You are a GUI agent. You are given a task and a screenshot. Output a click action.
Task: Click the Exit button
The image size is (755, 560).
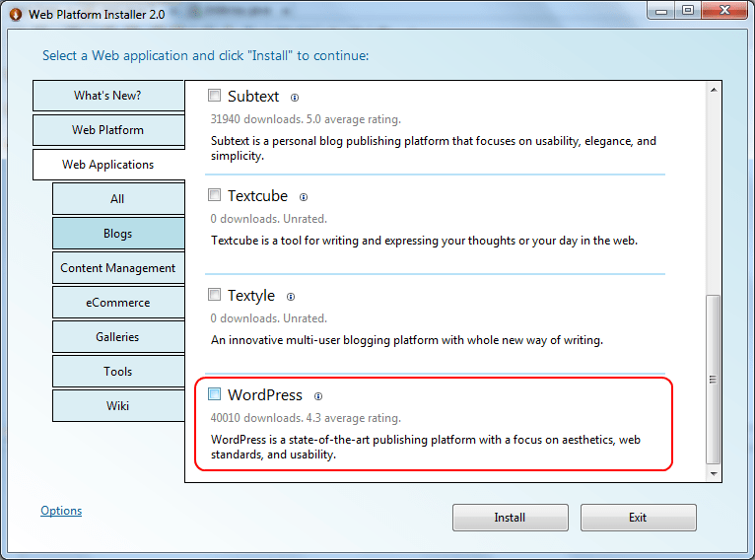tap(638, 518)
